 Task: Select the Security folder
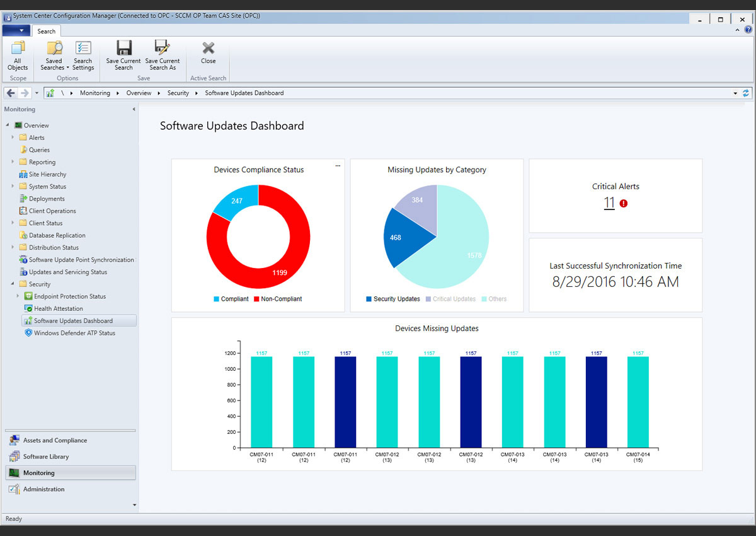[x=40, y=284]
